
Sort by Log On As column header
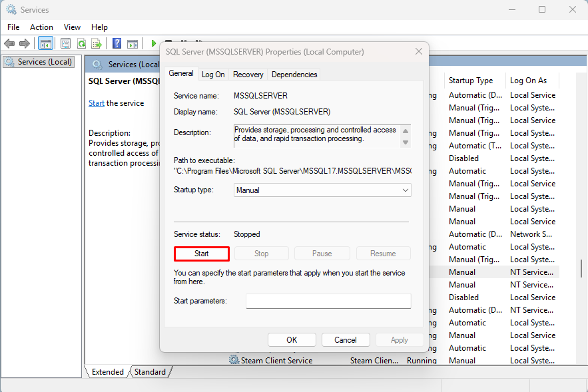tap(528, 81)
